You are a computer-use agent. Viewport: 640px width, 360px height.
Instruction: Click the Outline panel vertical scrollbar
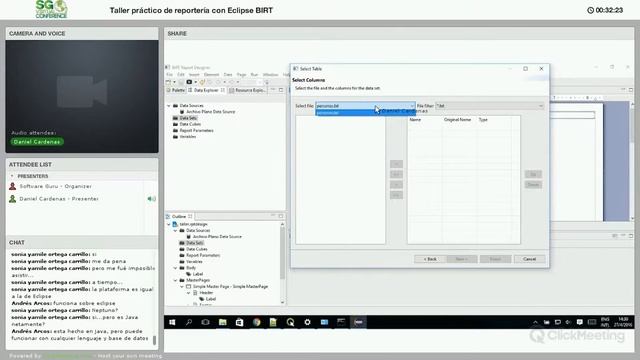282,263
